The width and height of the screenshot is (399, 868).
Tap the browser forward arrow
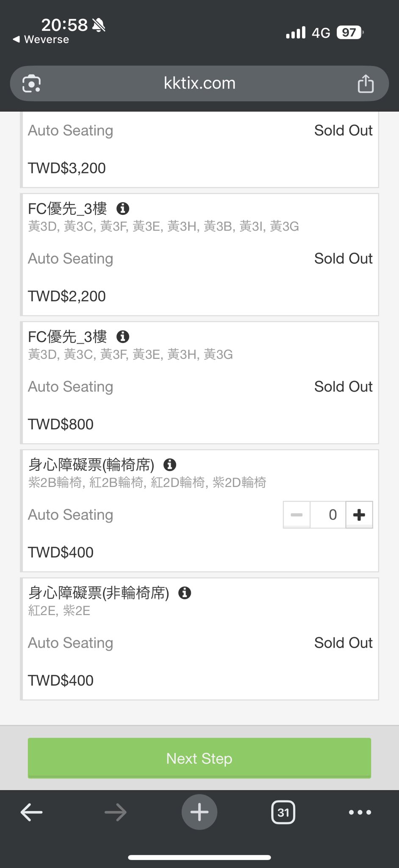pos(115,812)
